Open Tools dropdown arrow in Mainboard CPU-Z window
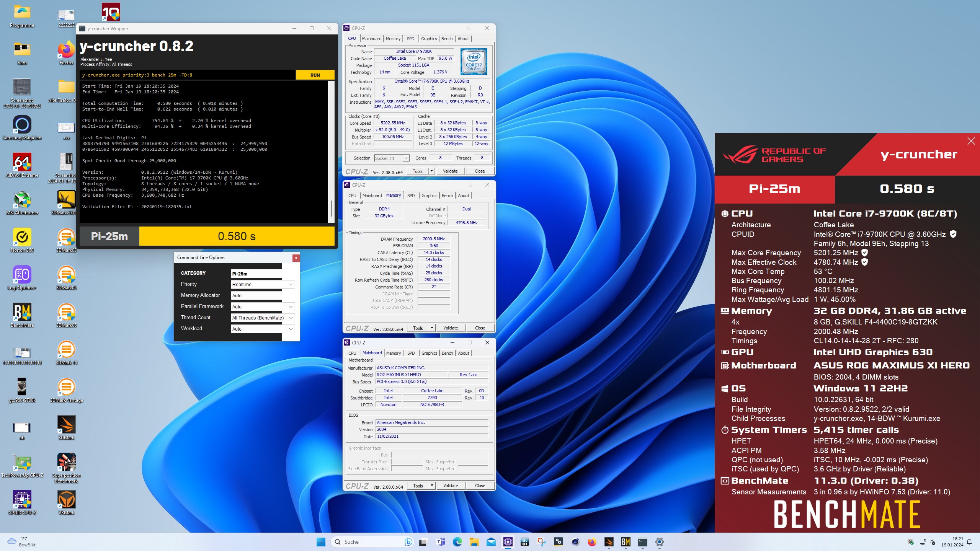Viewport: 980px width, 551px height. pyautogui.click(x=432, y=486)
